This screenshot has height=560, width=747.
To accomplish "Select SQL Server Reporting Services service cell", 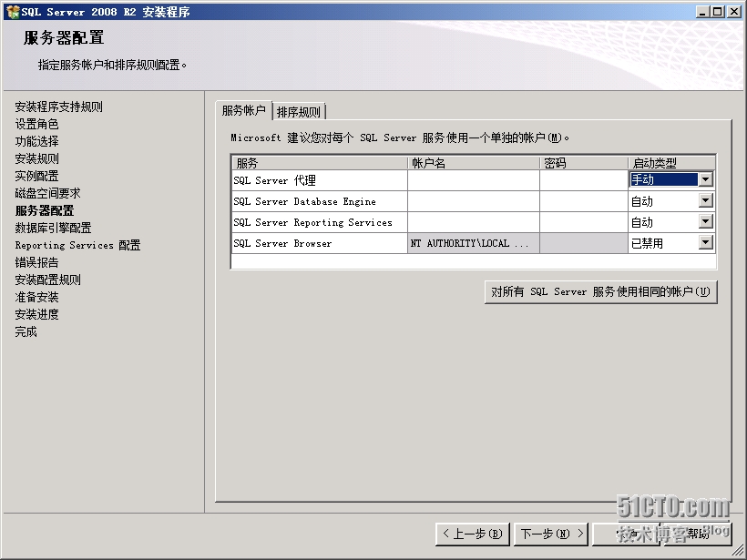I will [x=319, y=222].
